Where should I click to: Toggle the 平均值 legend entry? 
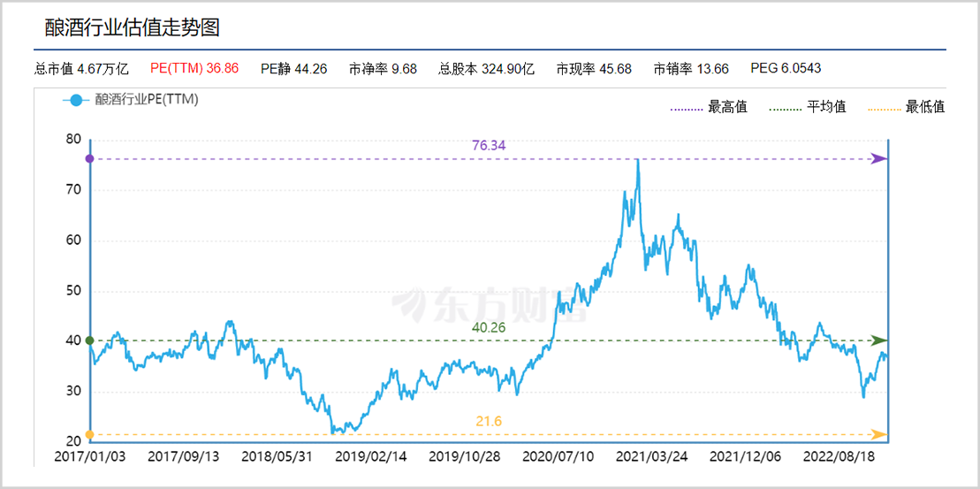(808, 107)
